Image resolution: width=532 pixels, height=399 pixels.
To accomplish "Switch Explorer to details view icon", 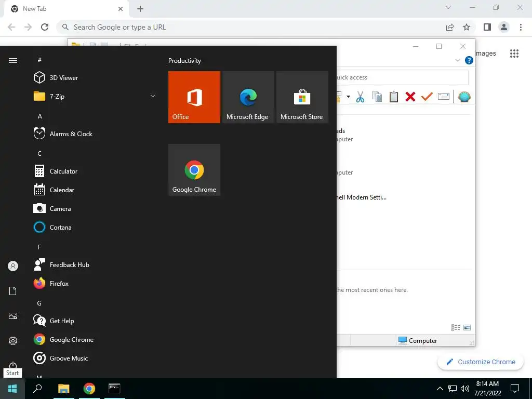I will (456, 327).
